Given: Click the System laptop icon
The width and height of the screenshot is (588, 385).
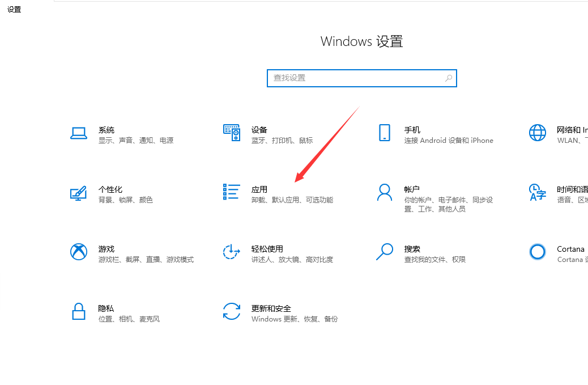Looking at the screenshot, I should 78,133.
